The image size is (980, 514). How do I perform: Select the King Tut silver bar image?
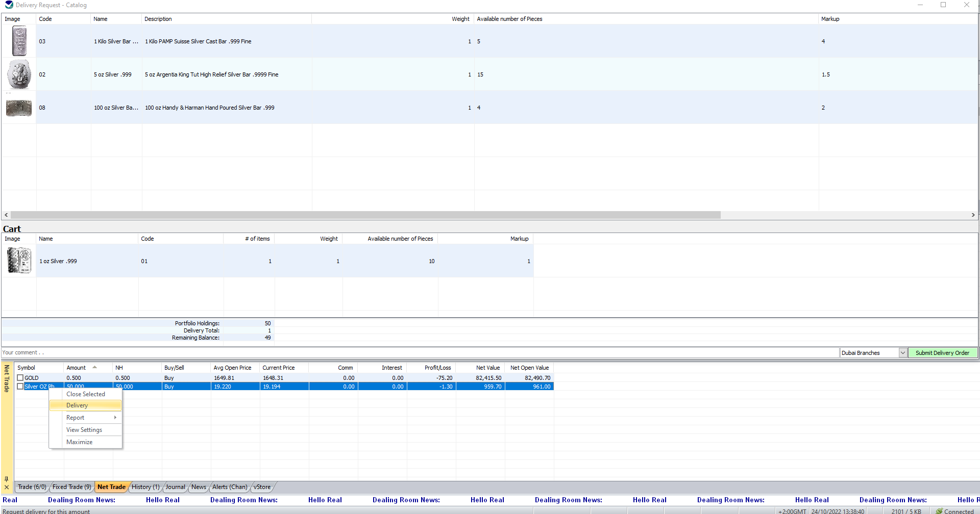[19, 74]
